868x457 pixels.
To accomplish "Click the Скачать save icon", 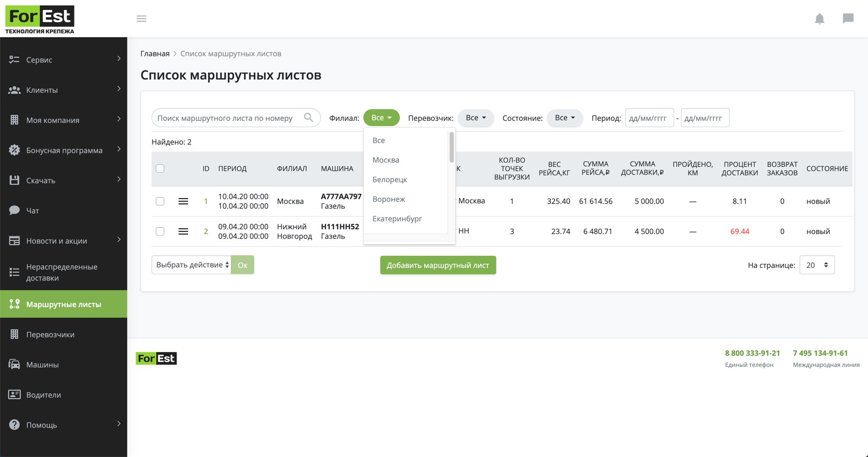I will (x=14, y=180).
